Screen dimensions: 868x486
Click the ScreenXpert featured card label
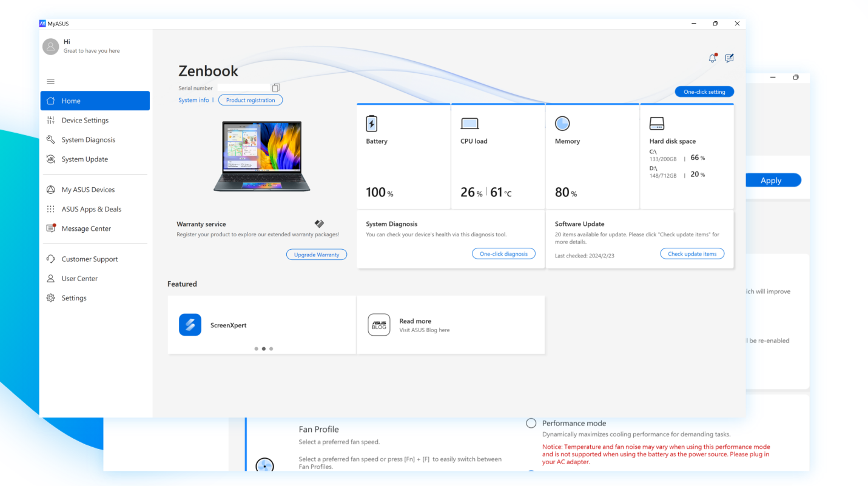click(x=229, y=325)
